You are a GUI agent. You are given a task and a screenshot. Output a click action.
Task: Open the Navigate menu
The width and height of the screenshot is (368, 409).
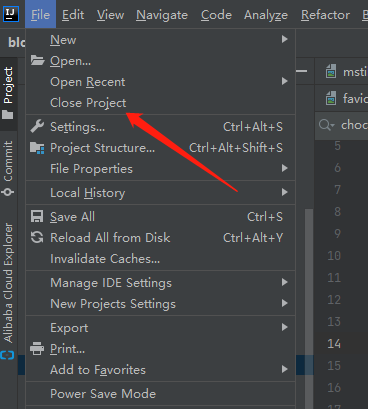click(162, 15)
